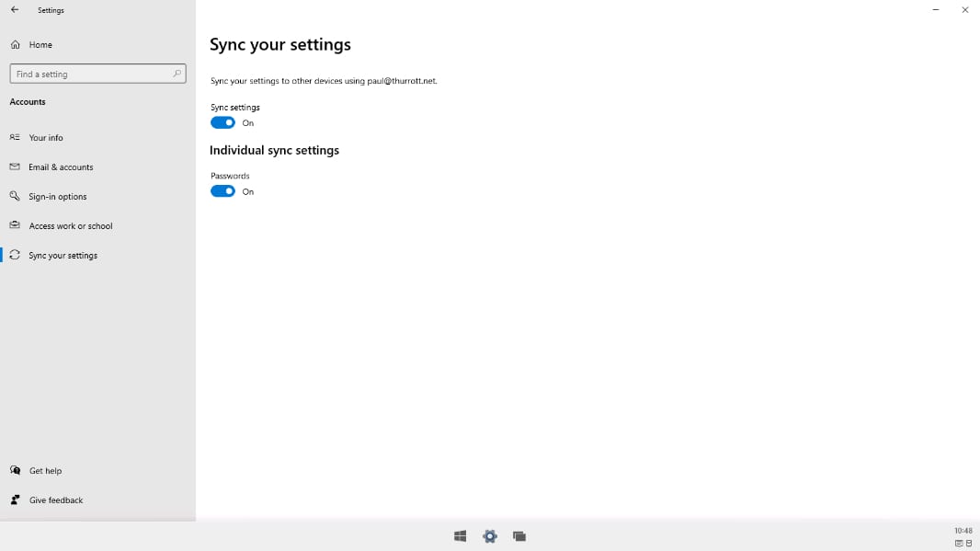The image size is (980, 551).
Task: Click the envelope icon for Email & accounts
Action: tap(15, 166)
